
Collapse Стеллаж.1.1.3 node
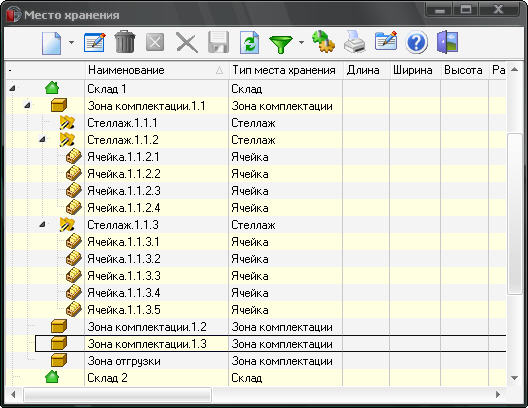click(x=42, y=224)
